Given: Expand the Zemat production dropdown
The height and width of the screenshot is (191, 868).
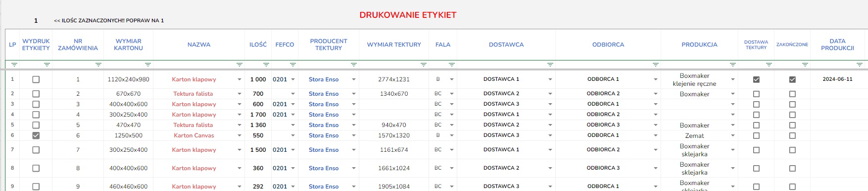Looking at the screenshot, I should tap(733, 135).
